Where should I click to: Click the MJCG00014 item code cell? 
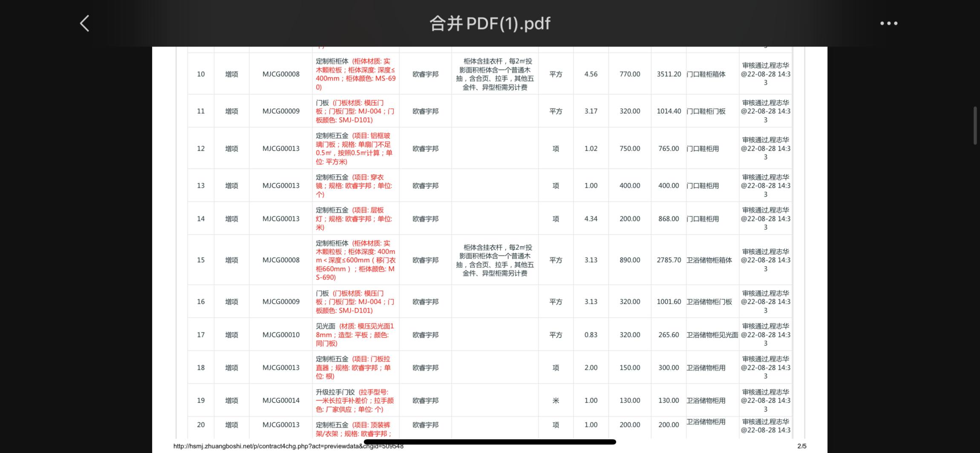coord(281,401)
